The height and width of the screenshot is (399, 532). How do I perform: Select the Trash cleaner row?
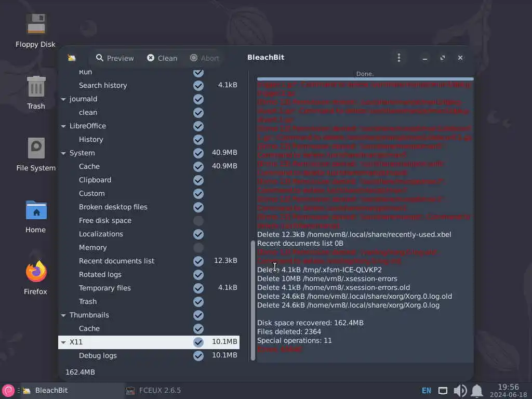pos(149,302)
